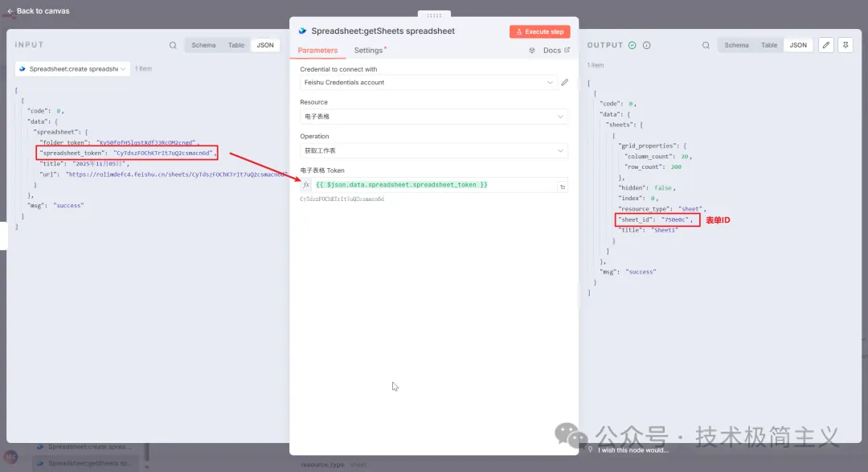The height and width of the screenshot is (472, 868).
Task: Switch OUTPUT panel to Schema view
Action: (x=736, y=45)
